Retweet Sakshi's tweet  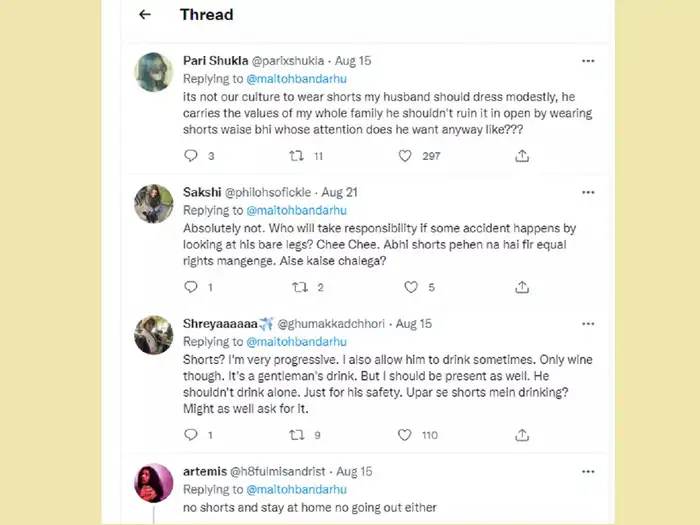pos(298,287)
